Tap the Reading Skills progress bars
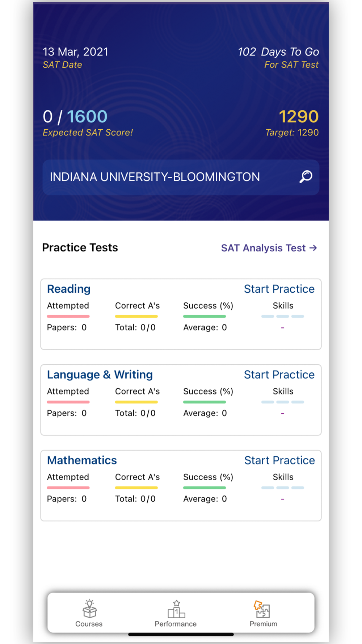 [x=283, y=316]
